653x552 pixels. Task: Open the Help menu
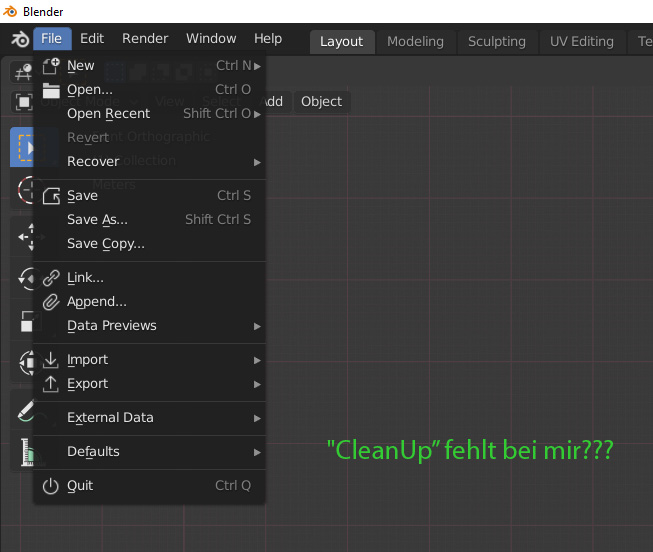(x=268, y=39)
